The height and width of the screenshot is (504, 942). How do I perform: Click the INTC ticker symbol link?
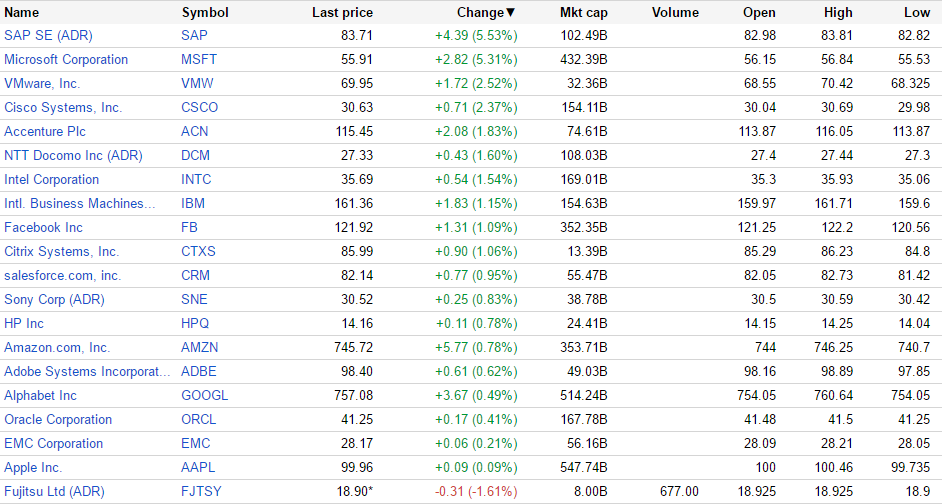tap(196, 179)
